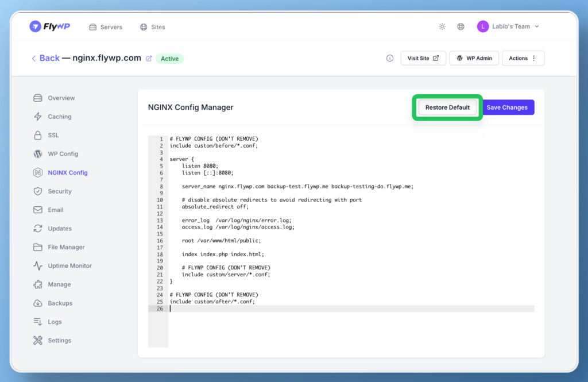
Task: Click the Settings tools icon
Action: [37, 340]
